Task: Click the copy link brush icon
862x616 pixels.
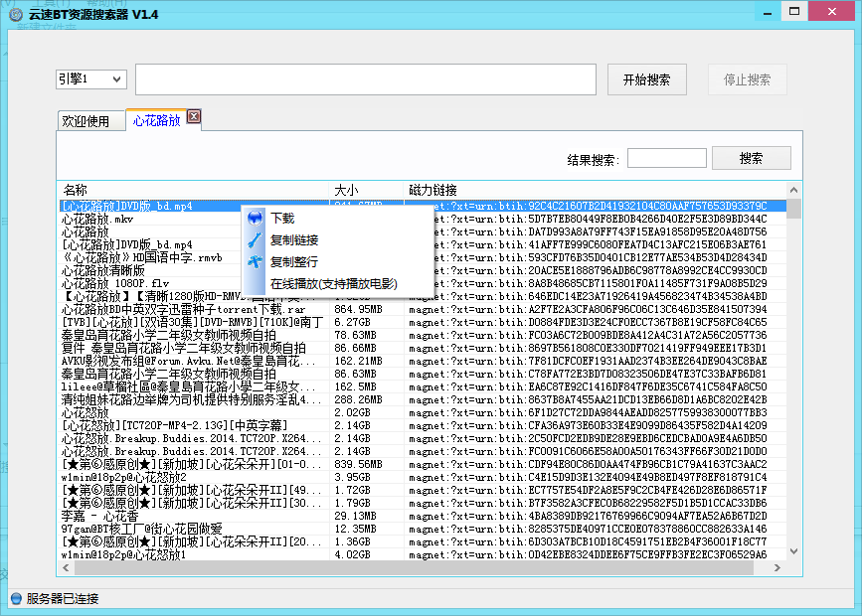Action: [255, 240]
